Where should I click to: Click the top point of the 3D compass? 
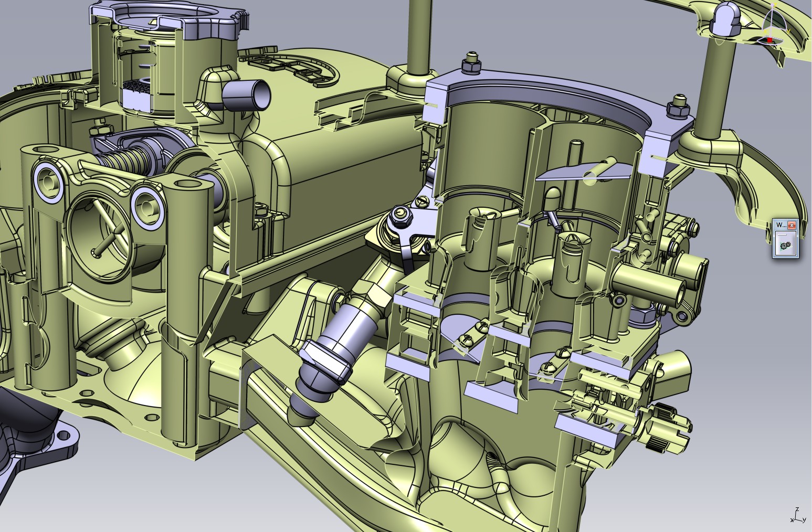pos(772,5)
